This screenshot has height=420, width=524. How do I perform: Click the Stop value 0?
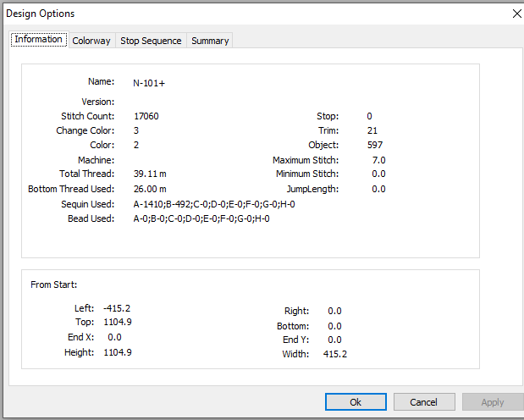click(x=369, y=116)
